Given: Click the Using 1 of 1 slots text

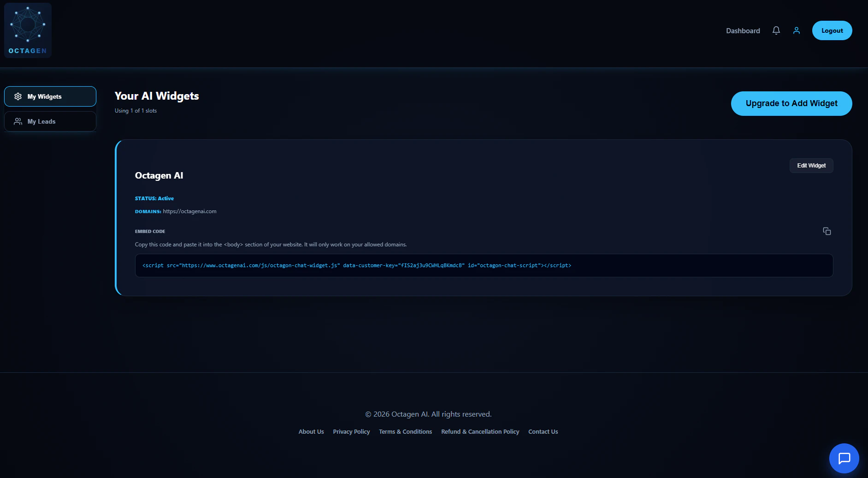Looking at the screenshot, I should point(136,111).
